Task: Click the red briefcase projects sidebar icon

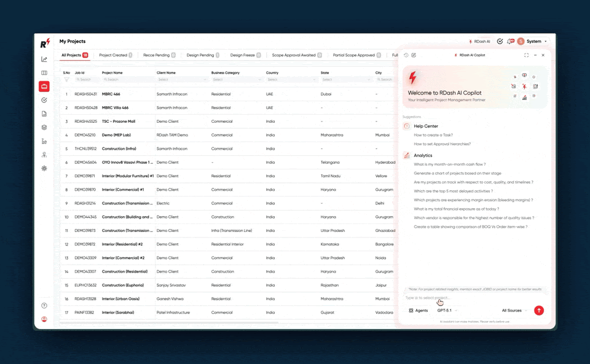Action: [44, 87]
